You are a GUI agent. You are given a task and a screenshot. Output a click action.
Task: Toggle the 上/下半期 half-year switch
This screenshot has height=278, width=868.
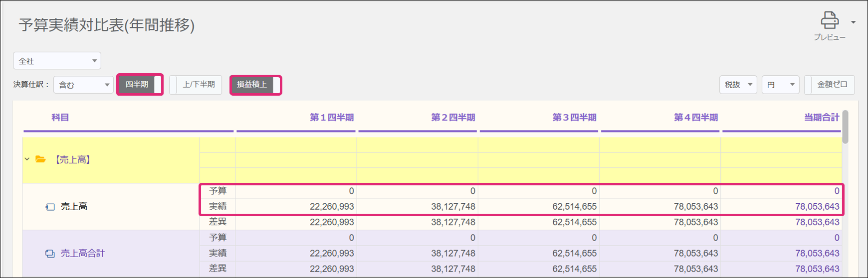coord(196,85)
